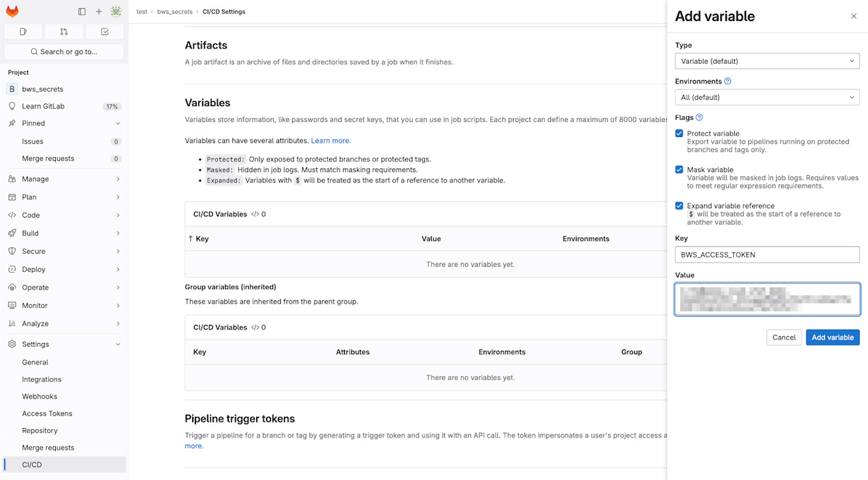
Task: Select the Issues shortcut icon
Action: pos(23,31)
